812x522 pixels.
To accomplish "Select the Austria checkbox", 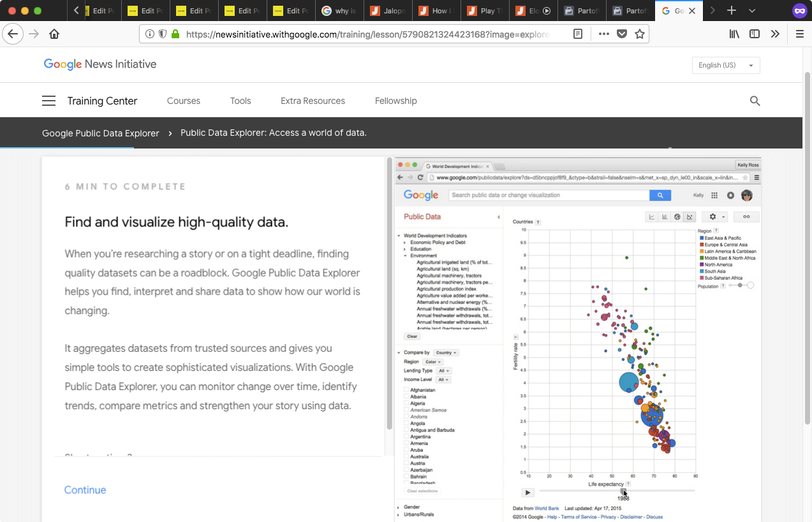I will [407, 463].
